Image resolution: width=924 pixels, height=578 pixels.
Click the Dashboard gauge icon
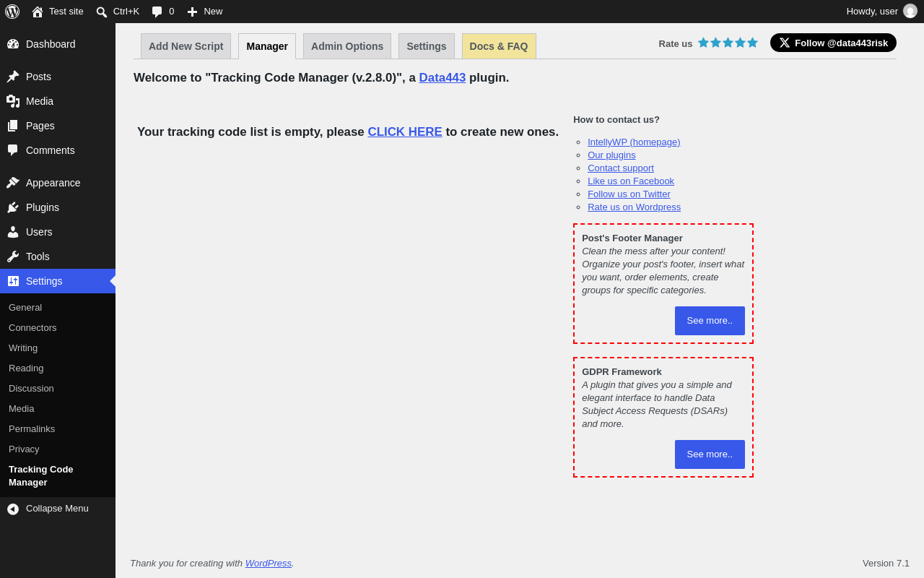tap(13, 44)
